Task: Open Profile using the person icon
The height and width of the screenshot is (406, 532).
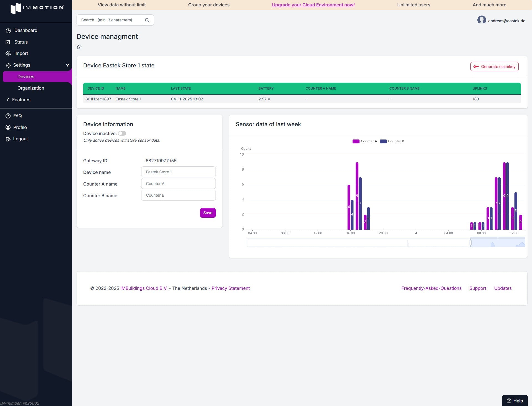Action: 7,127
